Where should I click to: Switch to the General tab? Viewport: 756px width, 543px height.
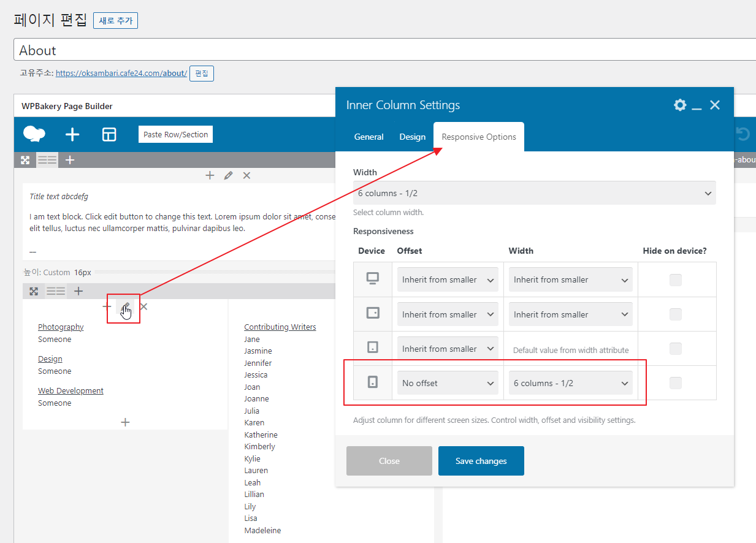pyautogui.click(x=369, y=137)
